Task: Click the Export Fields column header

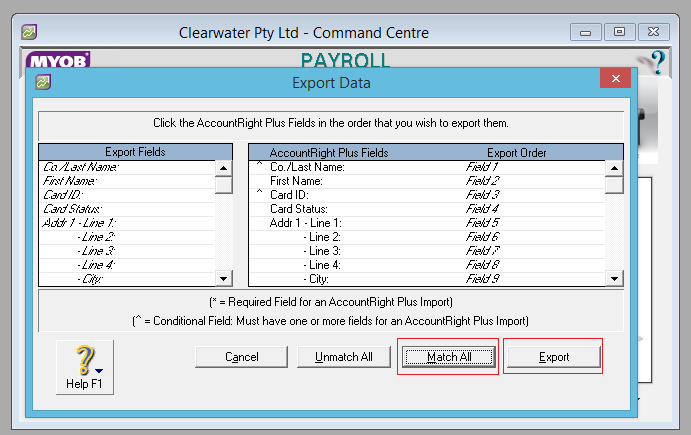Action: coord(135,152)
